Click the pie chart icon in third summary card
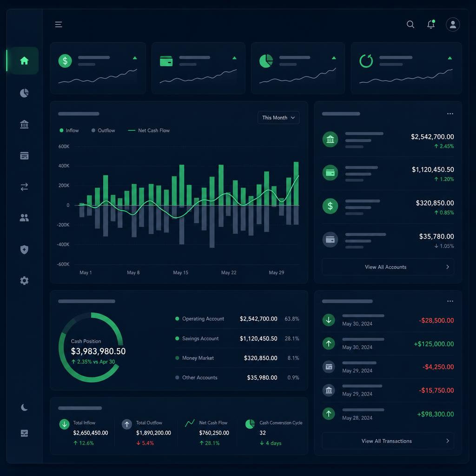Screen dimensions: 476x476 point(266,61)
